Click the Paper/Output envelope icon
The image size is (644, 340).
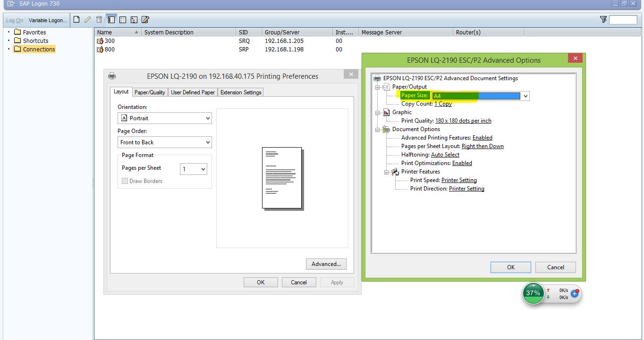coord(386,86)
